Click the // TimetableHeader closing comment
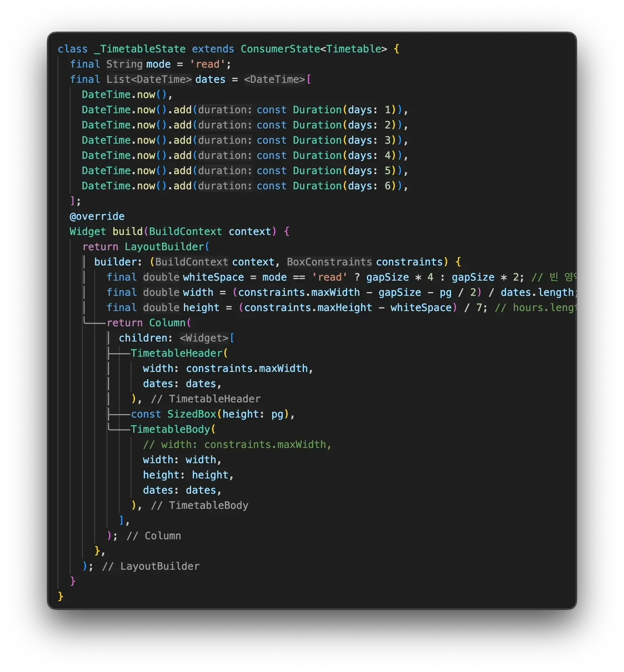The image size is (624, 672). (x=206, y=399)
